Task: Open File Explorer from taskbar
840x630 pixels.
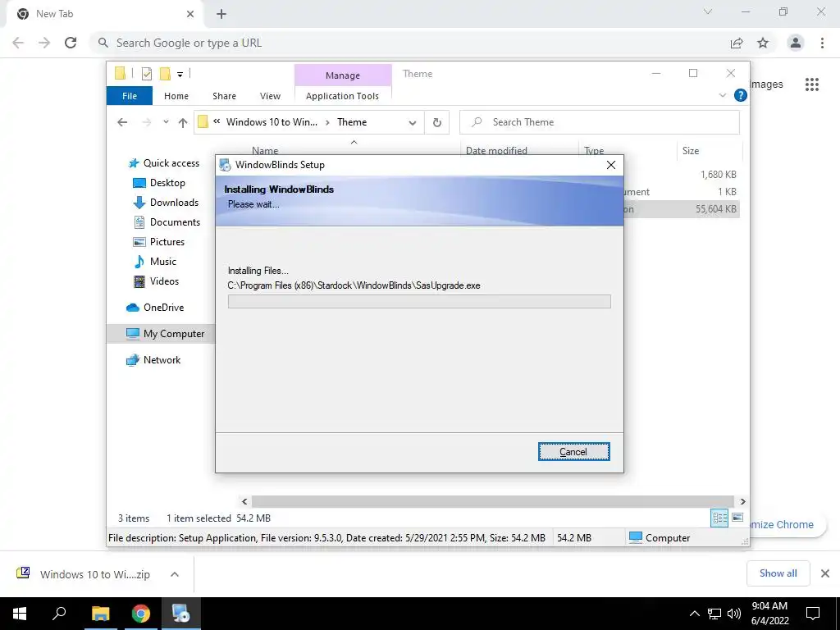Action: click(x=100, y=614)
